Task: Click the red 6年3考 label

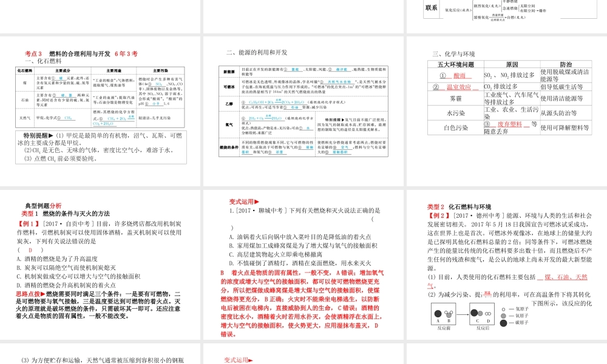Action: coord(126,54)
